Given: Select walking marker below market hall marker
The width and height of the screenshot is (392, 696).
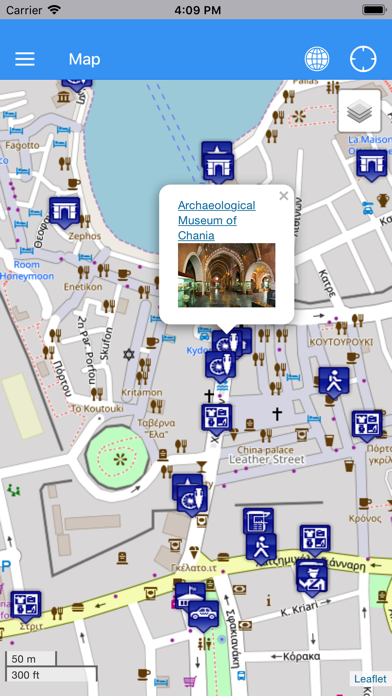Looking at the screenshot, I should 261,549.
